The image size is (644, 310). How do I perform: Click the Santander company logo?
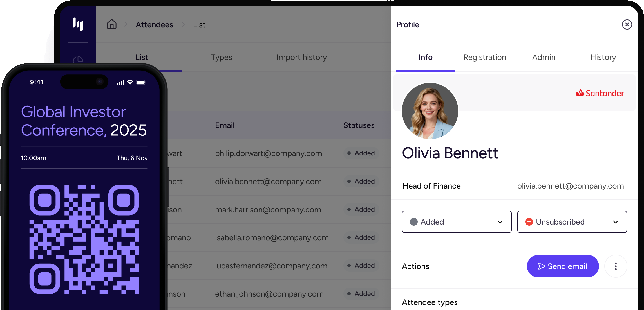point(600,93)
